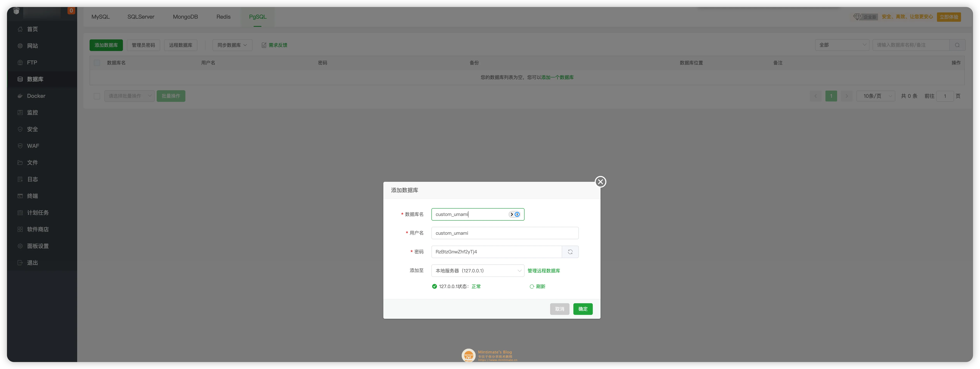Open the 全部 filter dropdown
The height and width of the screenshot is (369, 980).
coord(842,45)
